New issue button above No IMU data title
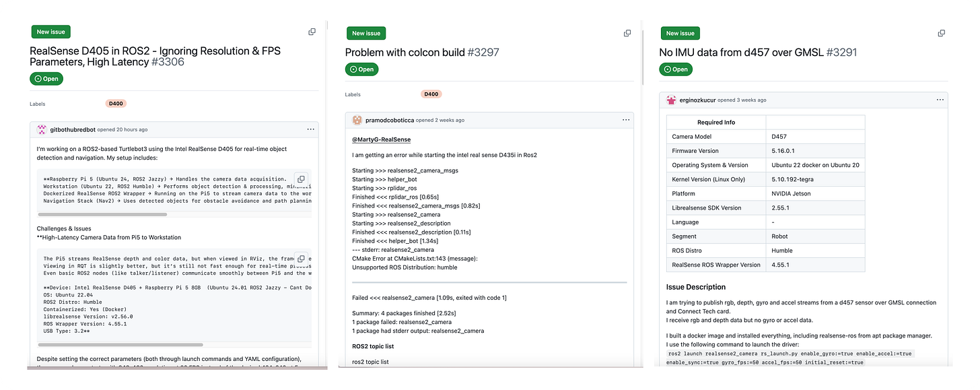The image size is (980, 390). coord(680,33)
